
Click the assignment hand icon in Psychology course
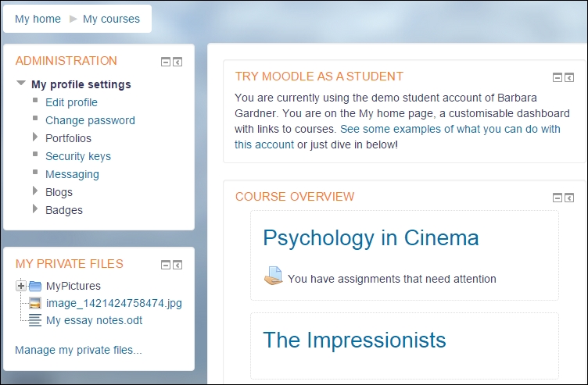(x=274, y=276)
